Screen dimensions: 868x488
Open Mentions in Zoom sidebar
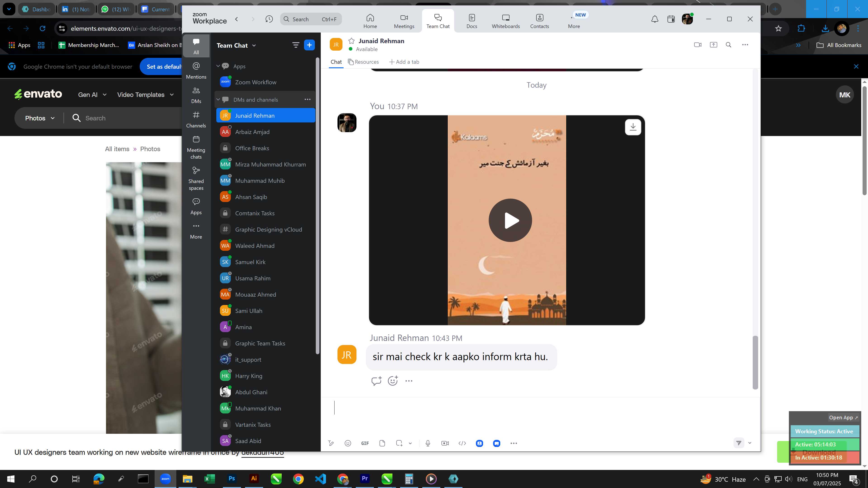pos(196,71)
